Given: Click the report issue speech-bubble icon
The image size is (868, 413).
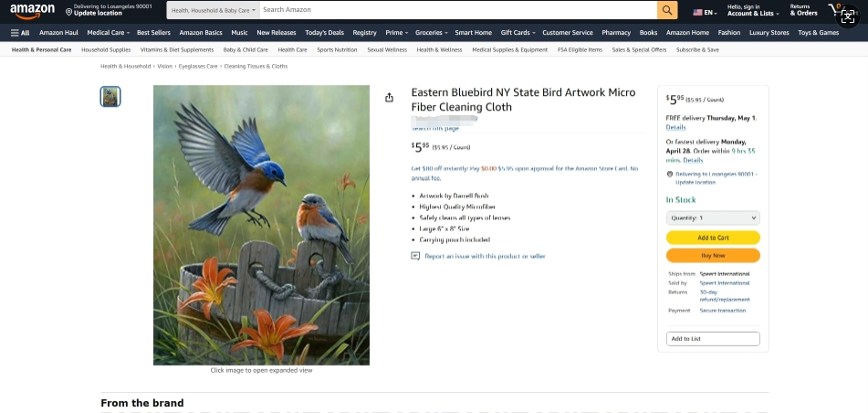Looking at the screenshot, I should point(415,256).
